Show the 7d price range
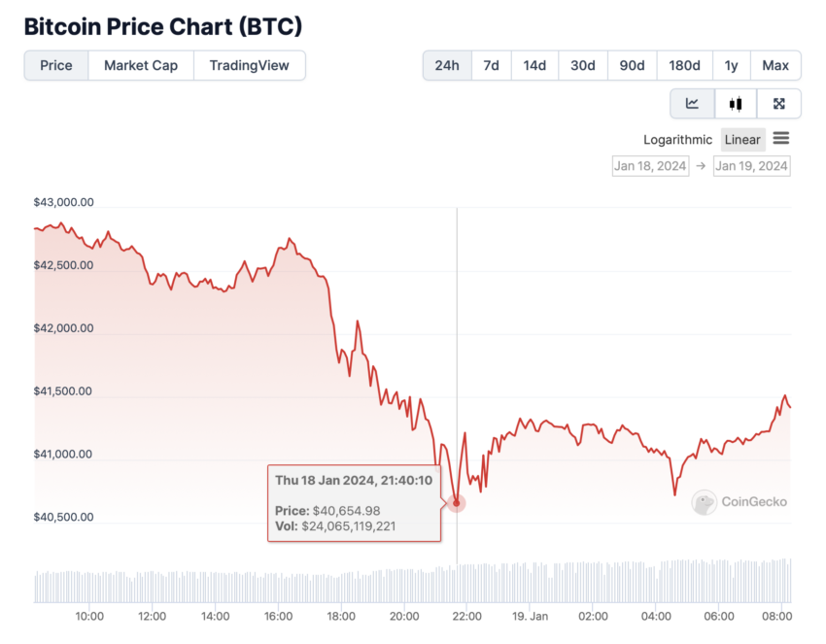This screenshot has height=644, width=826. (492, 65)
